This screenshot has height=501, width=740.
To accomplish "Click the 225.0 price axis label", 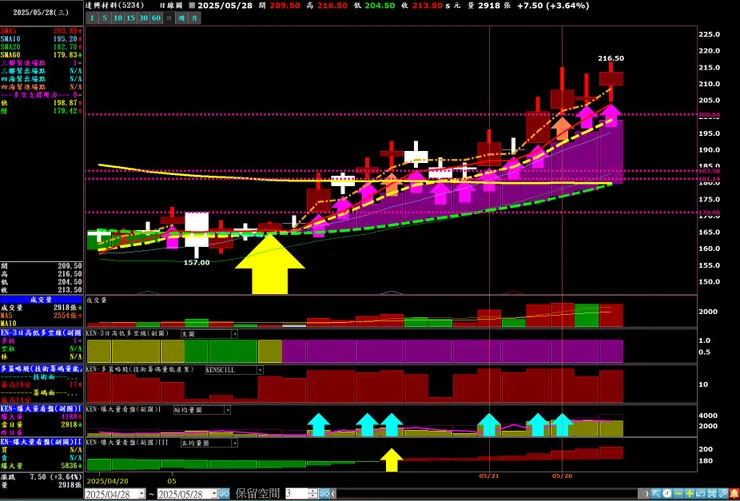I will pyautogui.click(x=710, y=34).
